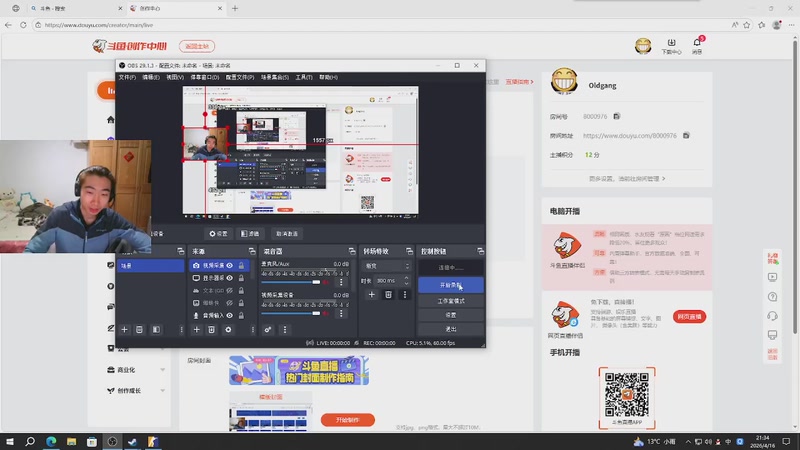The width and height of the screenshot is (800, 450).
Task: Hide the 显示器采集 source via eye icon
Action: tap(230, 278)
